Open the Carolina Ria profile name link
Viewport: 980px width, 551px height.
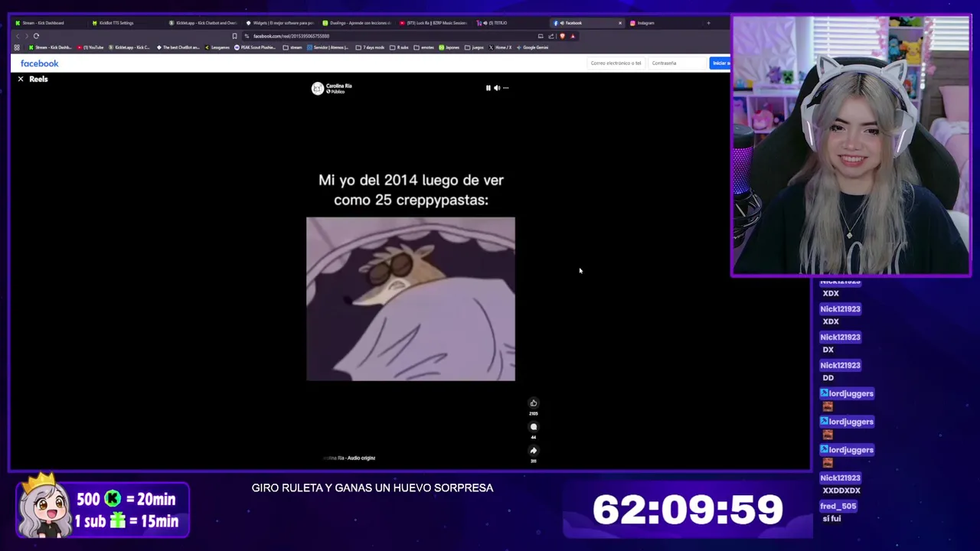pos(338,86)
